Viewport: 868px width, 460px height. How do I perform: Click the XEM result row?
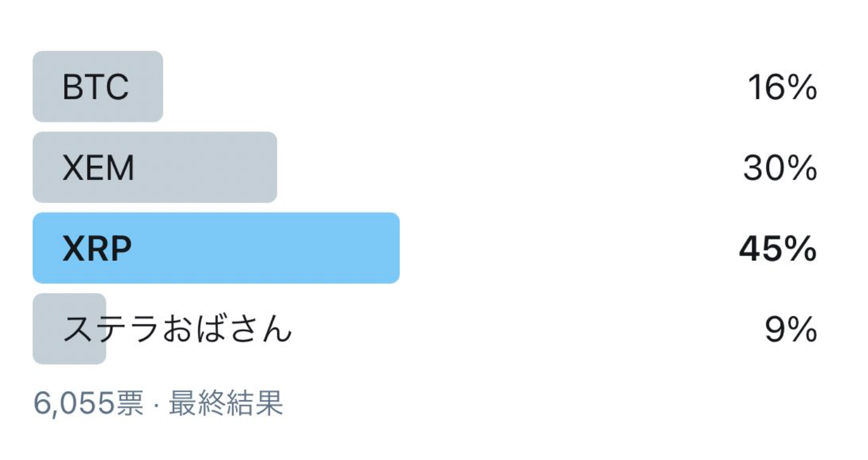pos(425,168)
